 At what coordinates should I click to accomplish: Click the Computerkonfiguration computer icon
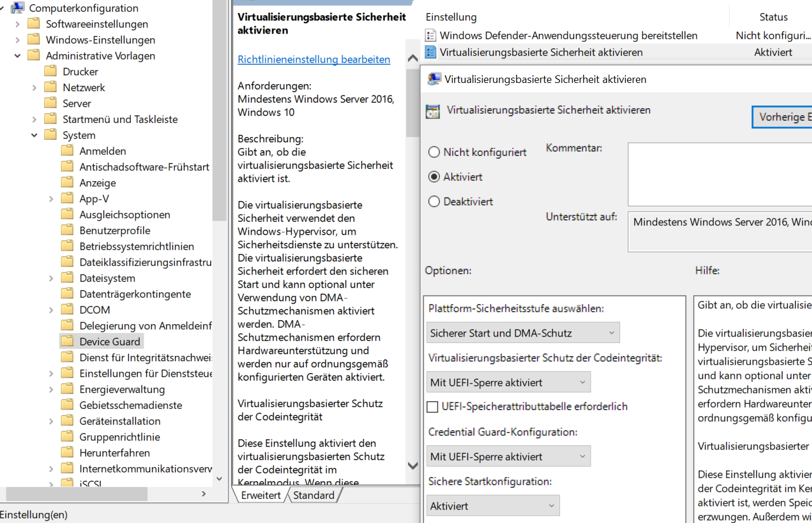(x=18, y=8)
